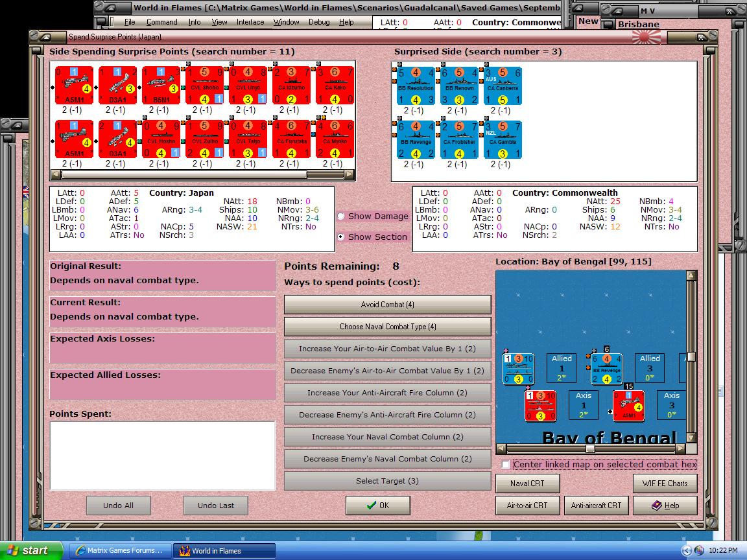
Task: Open the Air-to-air CRT chart
Action: click(x=527, y=506)
